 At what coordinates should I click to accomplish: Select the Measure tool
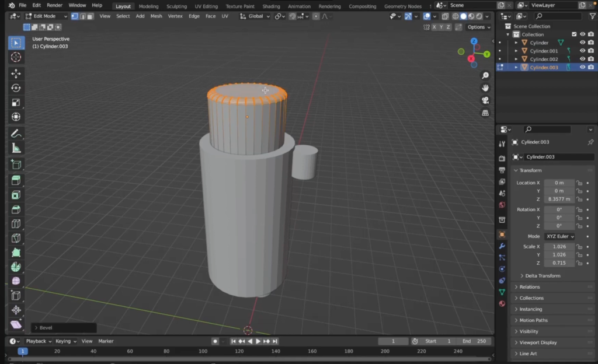[16, 148]
